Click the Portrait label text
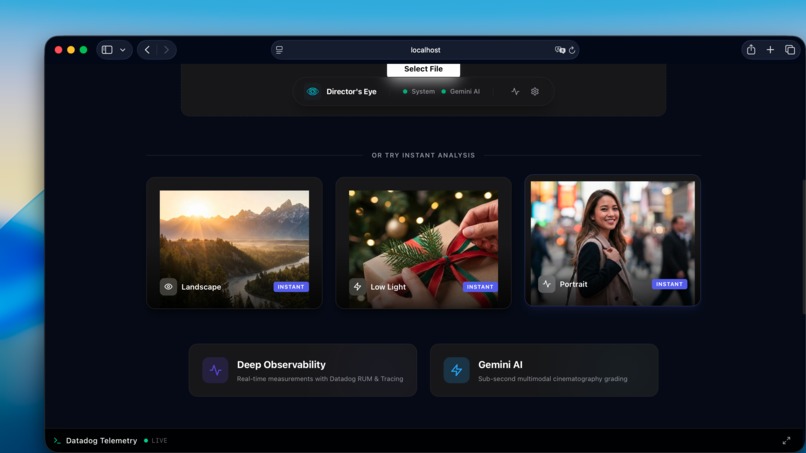Screen dimensions: 806x453 click(573, 284)
